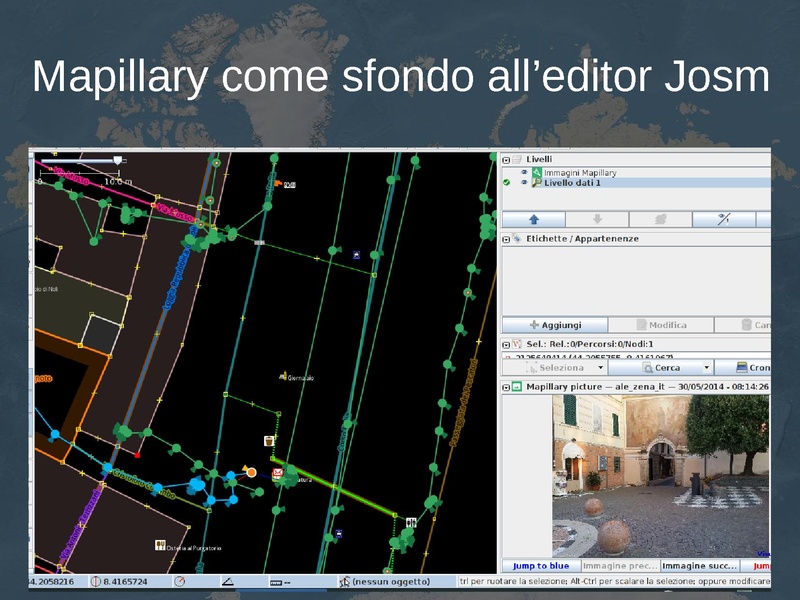
Task: Collapse the Mapillary picture panel
Action: click(506, 386)
